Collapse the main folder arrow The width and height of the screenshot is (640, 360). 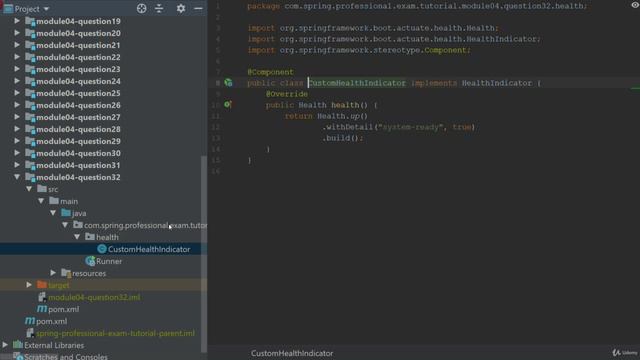click(41, 201)
